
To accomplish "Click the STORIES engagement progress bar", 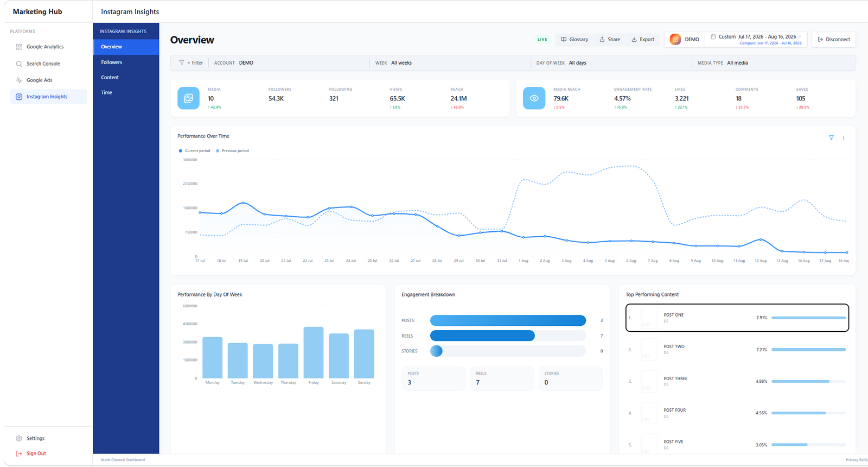I will (508, 351).
